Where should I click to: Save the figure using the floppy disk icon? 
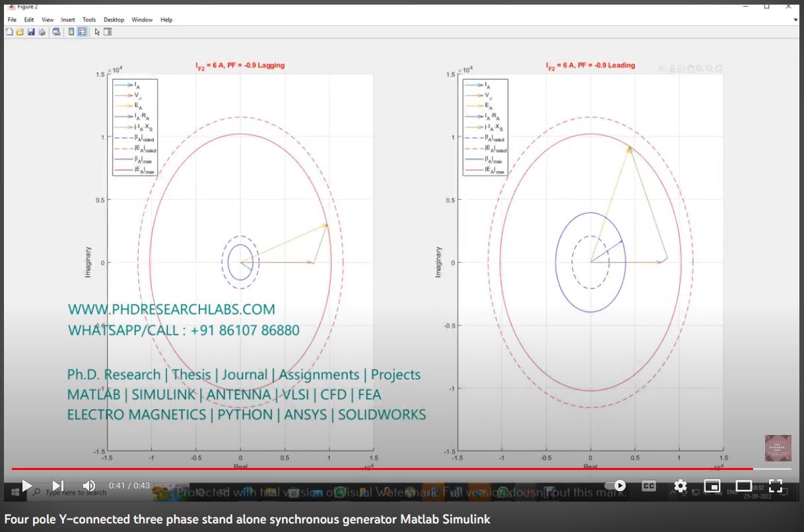pyautogui.click(x=30, y=32)
